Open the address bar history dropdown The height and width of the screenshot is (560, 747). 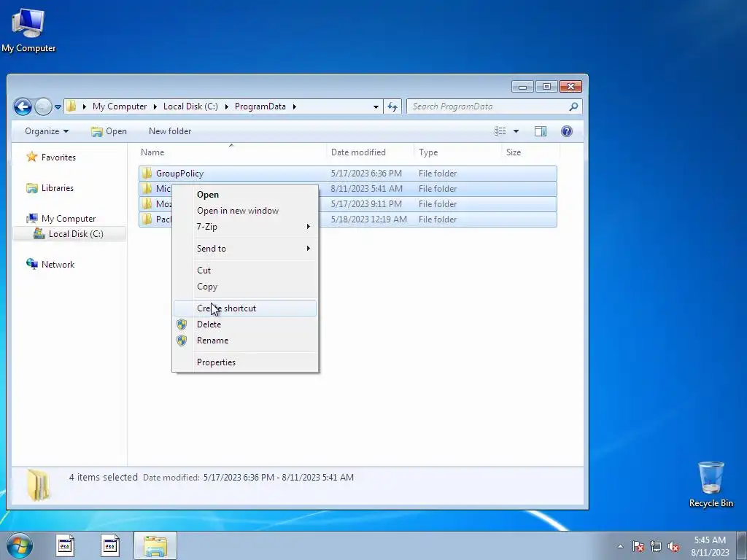pyautogui.click(x=376, y=106)
